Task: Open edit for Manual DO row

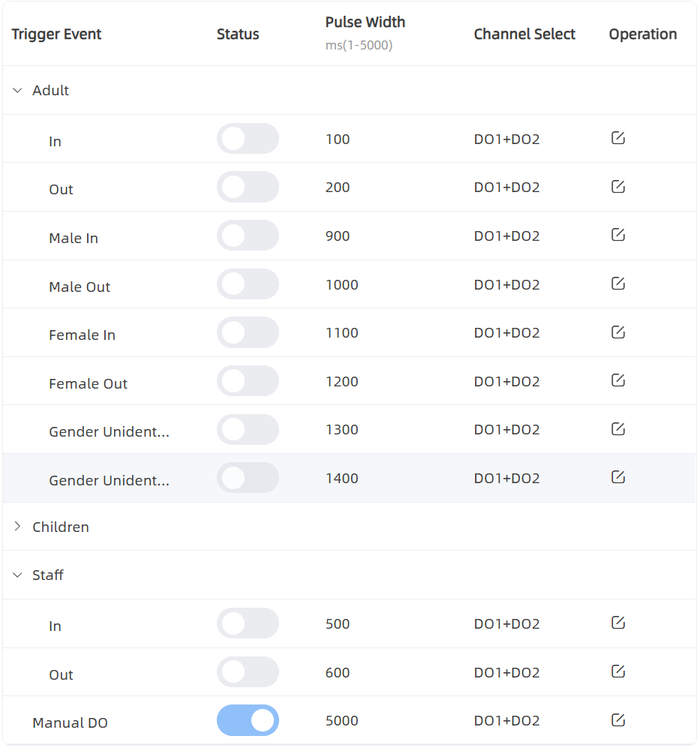Action: coord(618,720)
